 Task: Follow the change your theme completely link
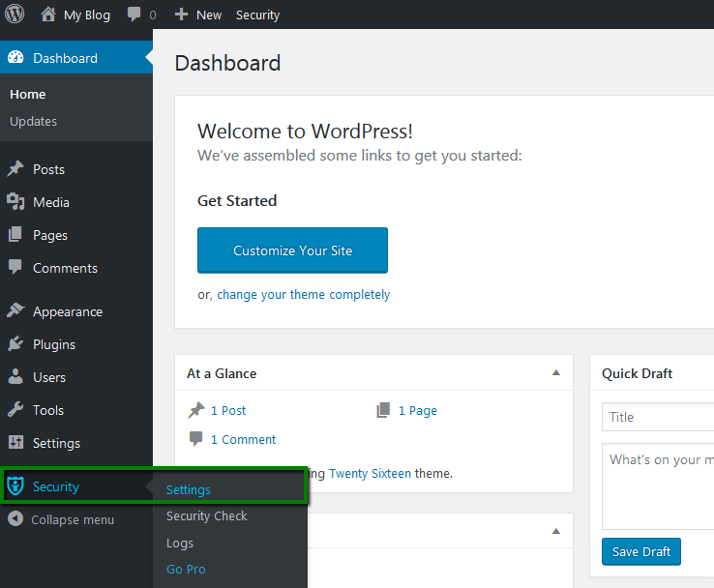click(303, 295)
